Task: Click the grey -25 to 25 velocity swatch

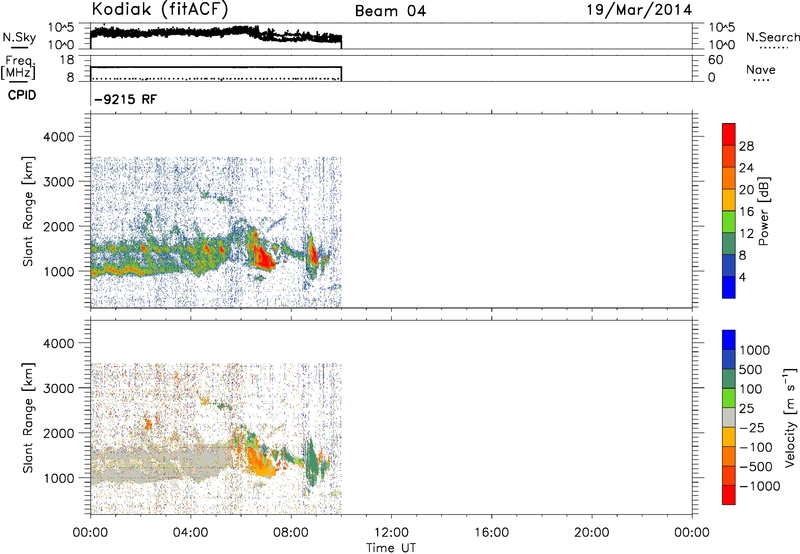Action: pyautogui.click(x=729, y=417)
